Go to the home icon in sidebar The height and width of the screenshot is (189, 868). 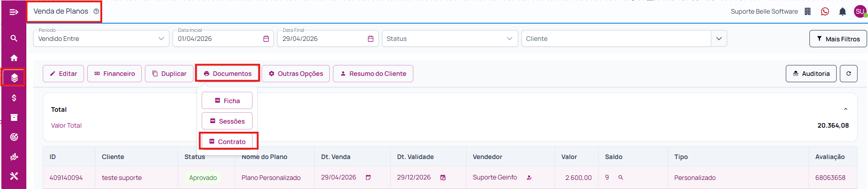(14, 58)
